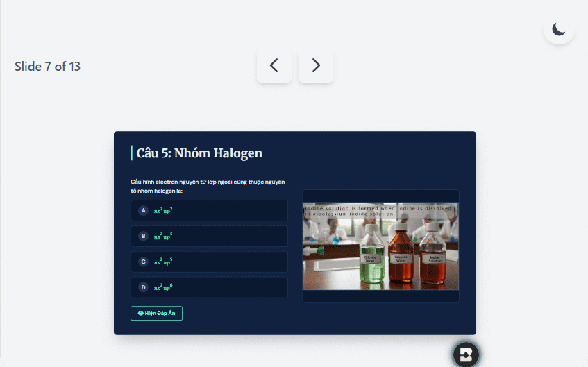Click the ns²np³ formula text

point(163,236)
